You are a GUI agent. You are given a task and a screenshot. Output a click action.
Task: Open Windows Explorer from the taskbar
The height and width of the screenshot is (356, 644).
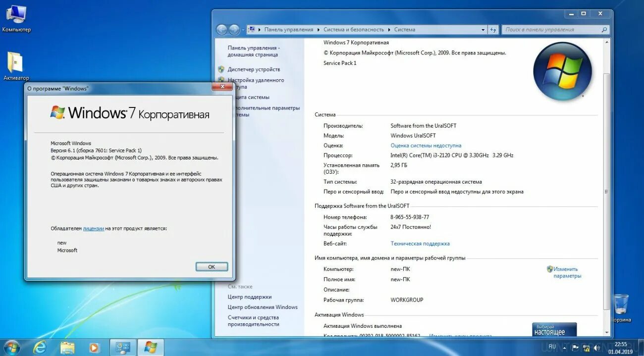67,347
